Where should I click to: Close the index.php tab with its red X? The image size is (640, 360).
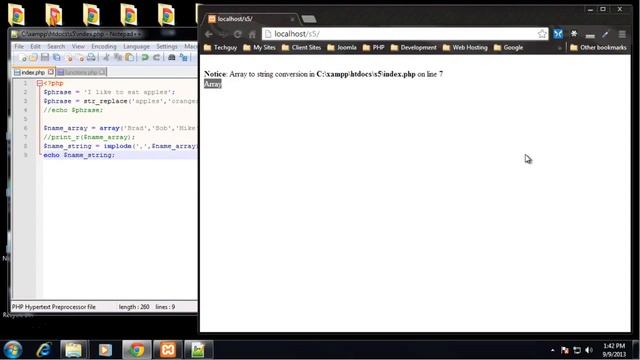pyautogui.click(x=50, y=72)
